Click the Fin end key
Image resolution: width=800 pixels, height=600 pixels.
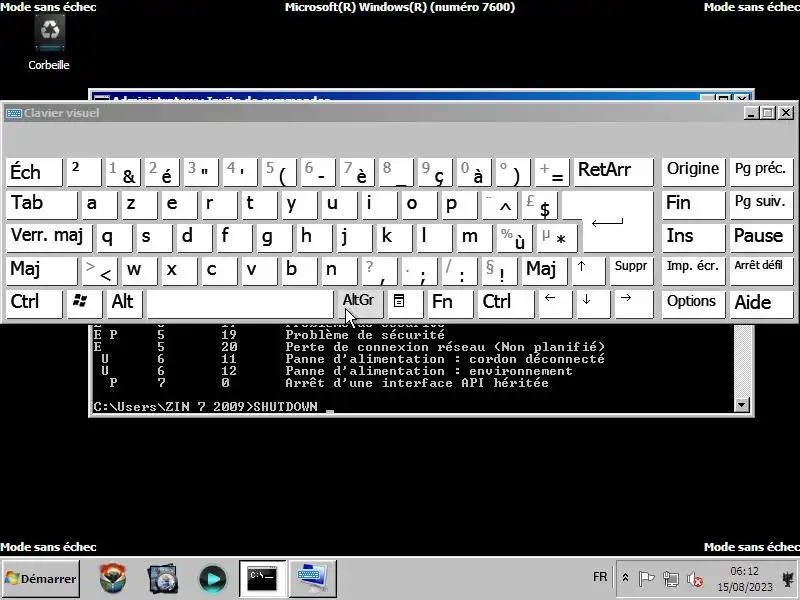693,204
